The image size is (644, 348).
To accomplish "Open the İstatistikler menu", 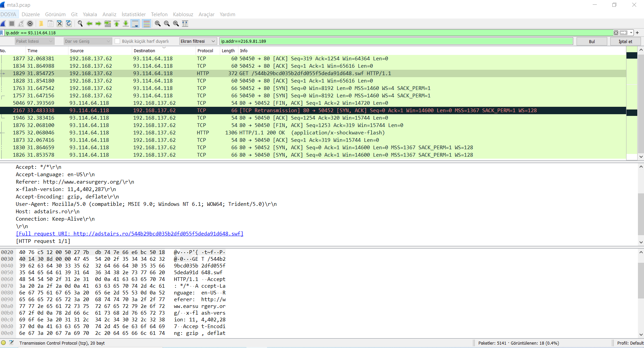I will tap(134, 14).
